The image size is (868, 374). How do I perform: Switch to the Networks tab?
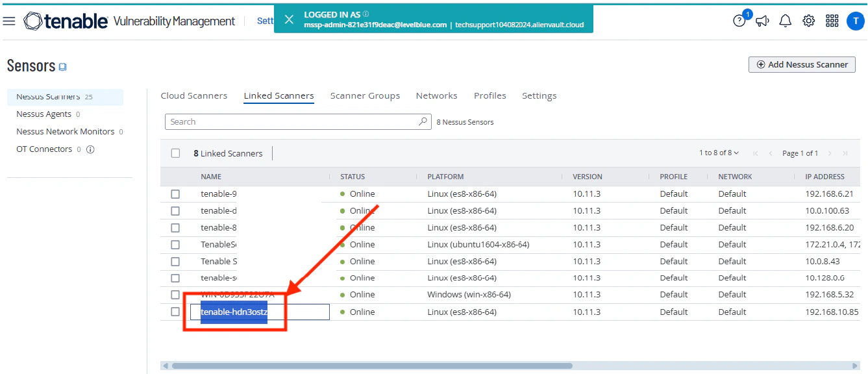tap(437, 95)
